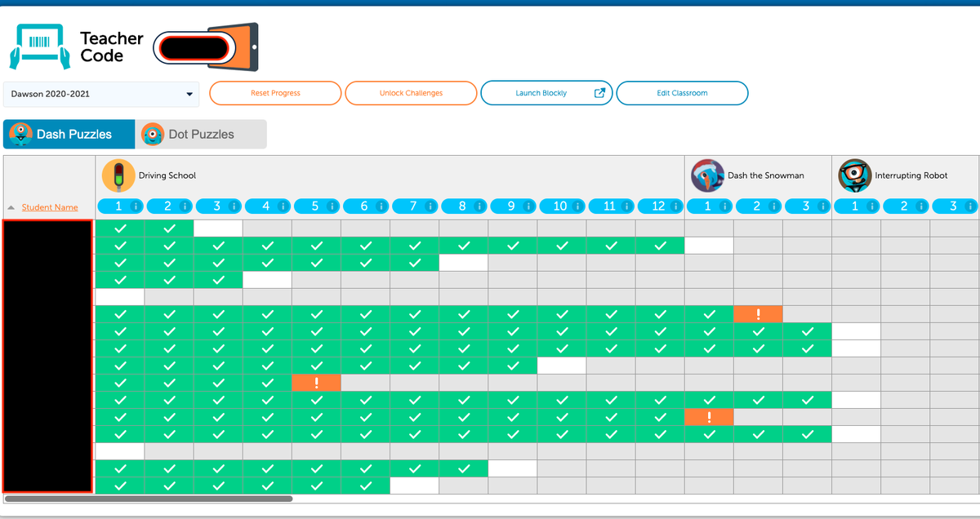
Task: Click the Teacher Code heading text
Action: pos(112,47)
